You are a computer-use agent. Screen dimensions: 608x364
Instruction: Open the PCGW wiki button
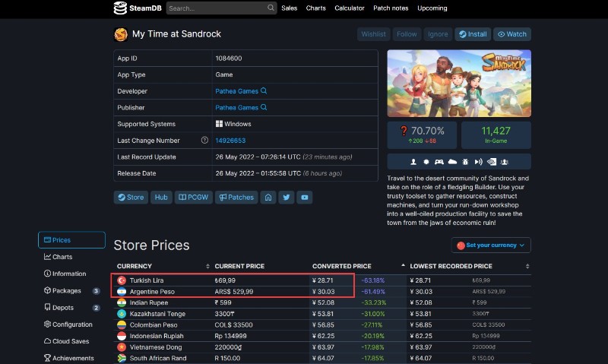click(193, 198)
